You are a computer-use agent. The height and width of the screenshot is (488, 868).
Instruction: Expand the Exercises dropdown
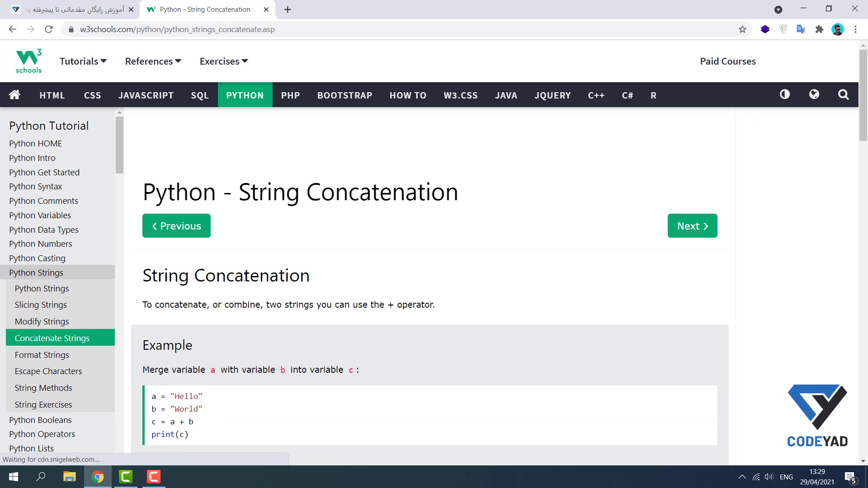click(x=224, y=61)
